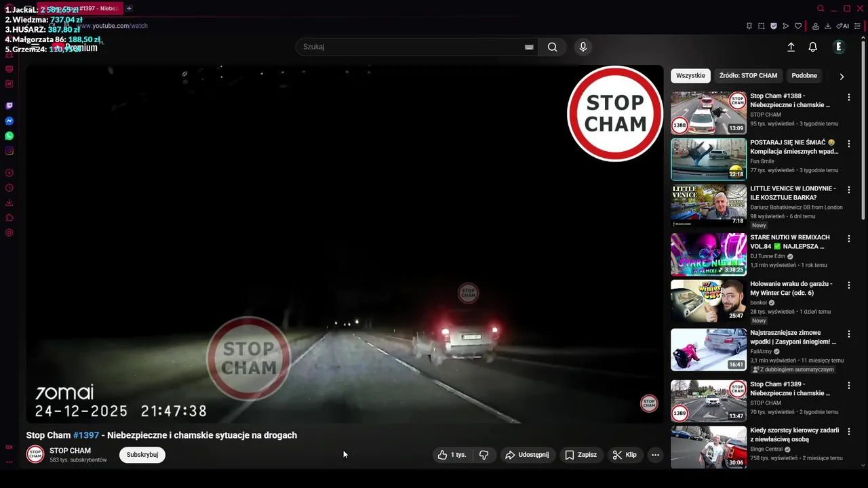Image resolution: width=868 pixels, height=488 pixels.
Task: Open the E account avatar menu
Action: tap(839, 47)
